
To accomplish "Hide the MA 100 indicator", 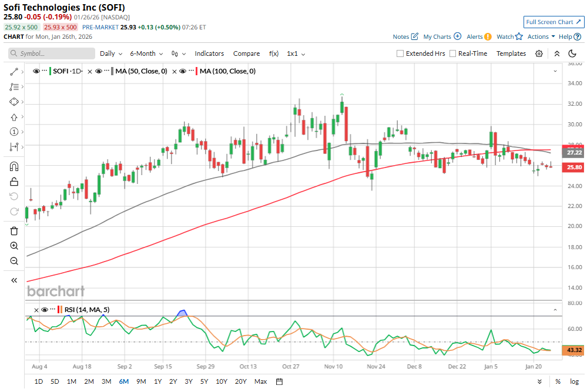I will pos(183,71).
